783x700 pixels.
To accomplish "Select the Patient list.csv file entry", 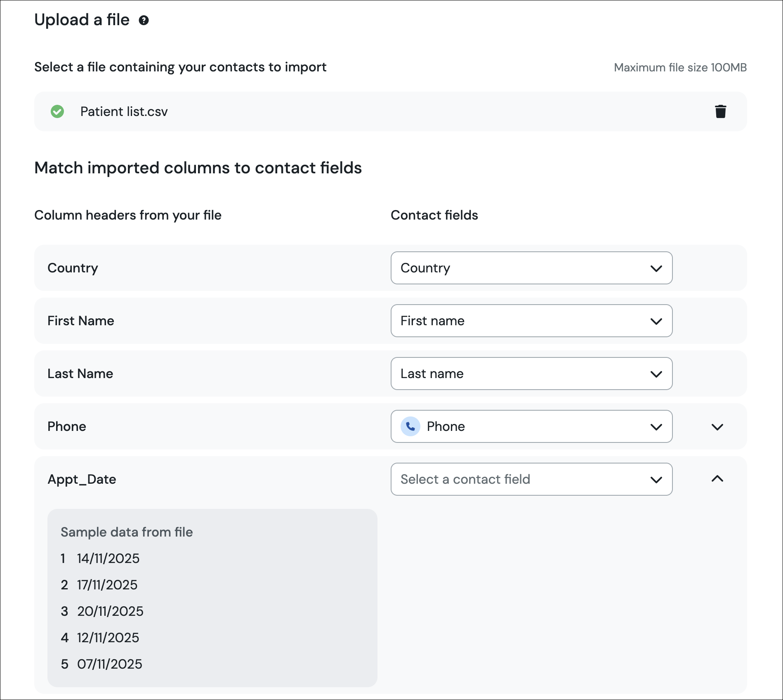I will (x=124, y=111).
